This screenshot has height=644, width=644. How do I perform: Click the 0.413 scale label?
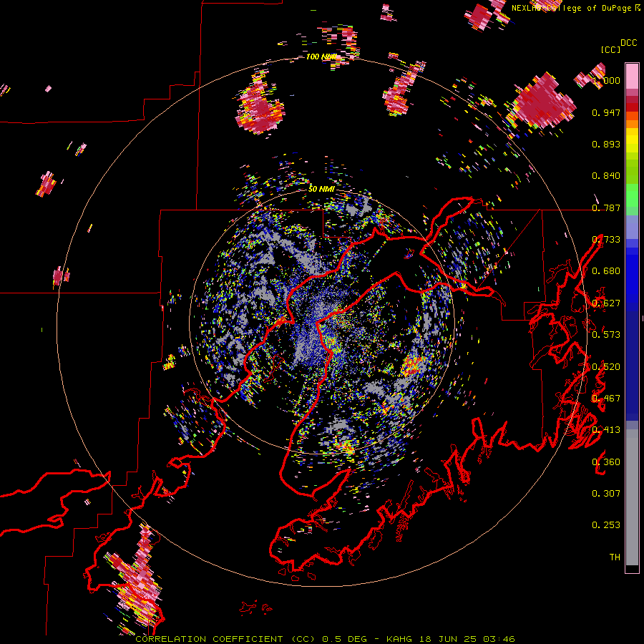pyautogui.click(x=606, y=430)
